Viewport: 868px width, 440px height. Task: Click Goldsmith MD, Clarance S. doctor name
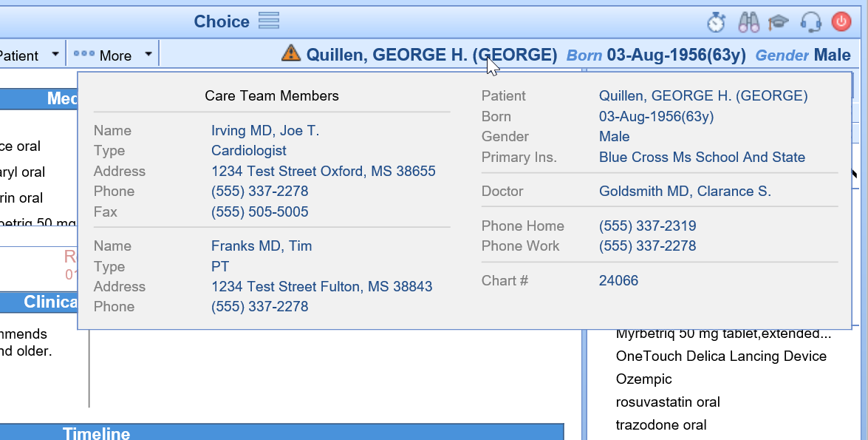click(x=685, y=192)
